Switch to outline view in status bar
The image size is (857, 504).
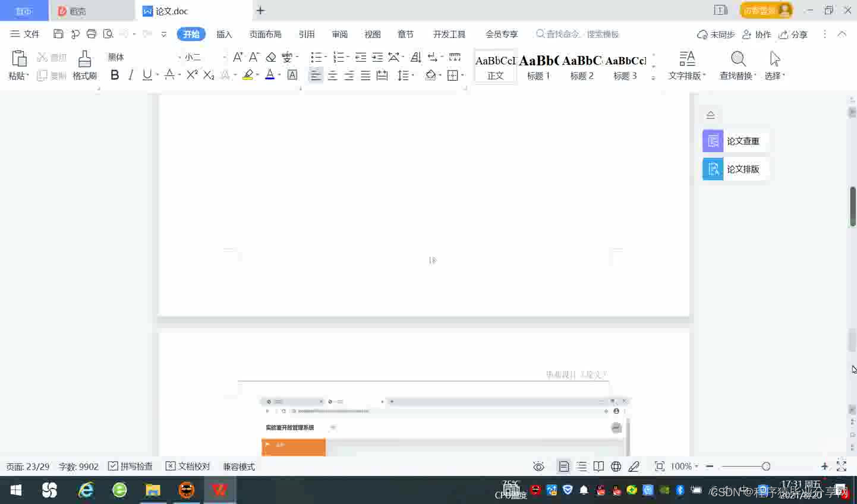click(581, 467)
